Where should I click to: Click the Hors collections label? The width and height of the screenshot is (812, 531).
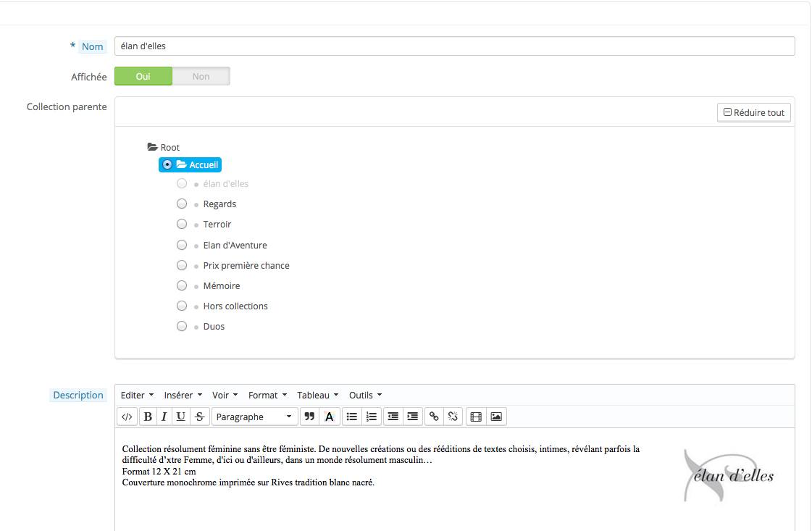(235, 306)
